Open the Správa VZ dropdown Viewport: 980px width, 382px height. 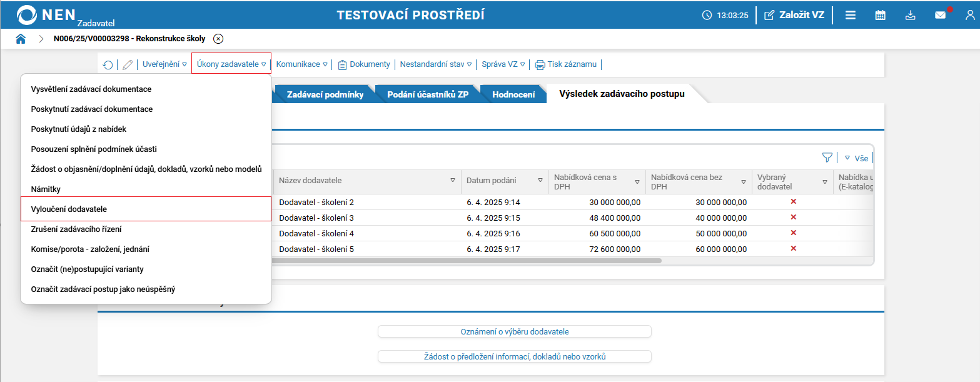503,64
